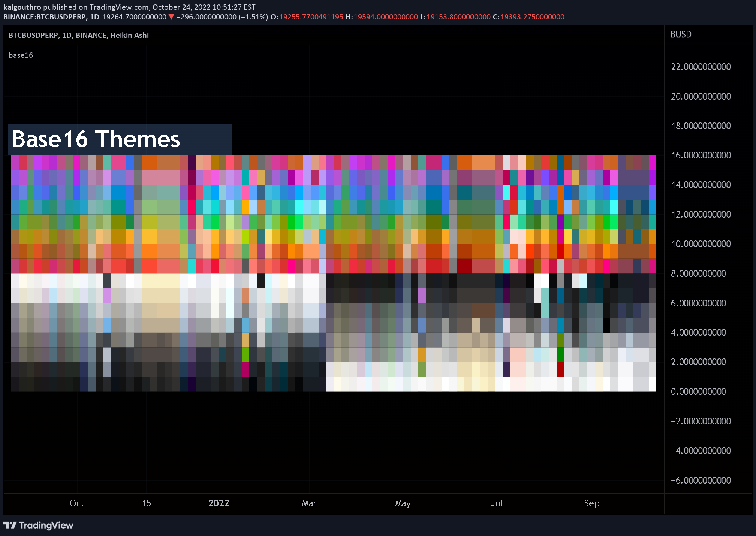756x536 pixels.
Task: Click the red down-triangle price change indicator
Action: (x=172, y=17)
